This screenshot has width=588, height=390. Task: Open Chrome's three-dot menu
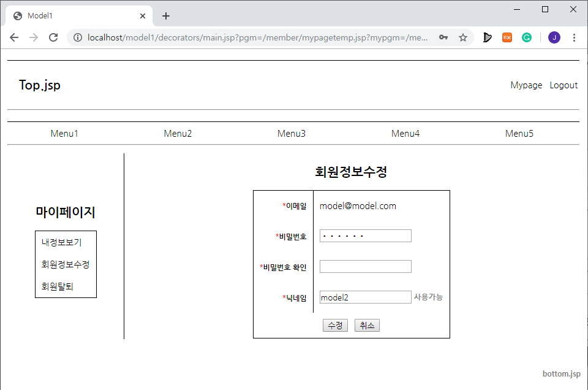(574, 37)
